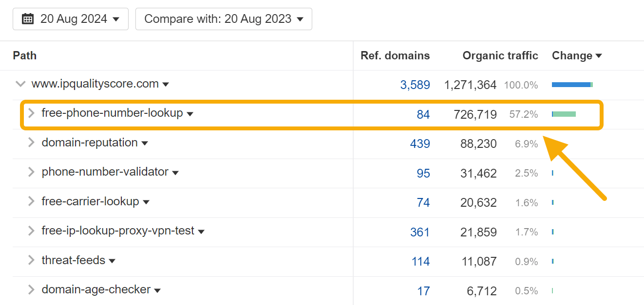
Task: Expand the free-phone-number-lookup path
Action: [x=31, y=114]
